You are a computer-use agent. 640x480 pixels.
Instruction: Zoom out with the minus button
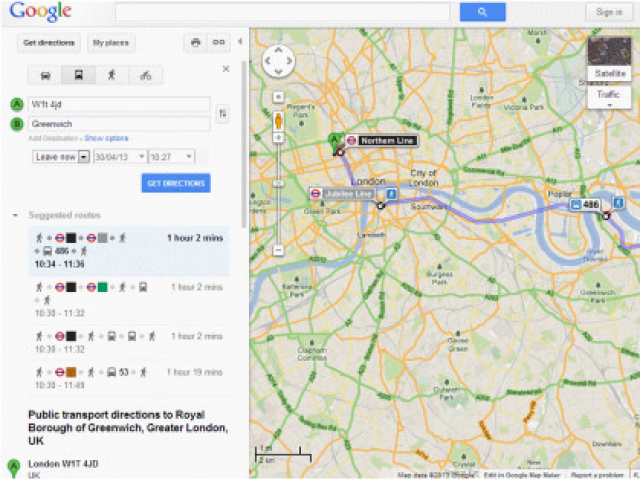(278, 250)
